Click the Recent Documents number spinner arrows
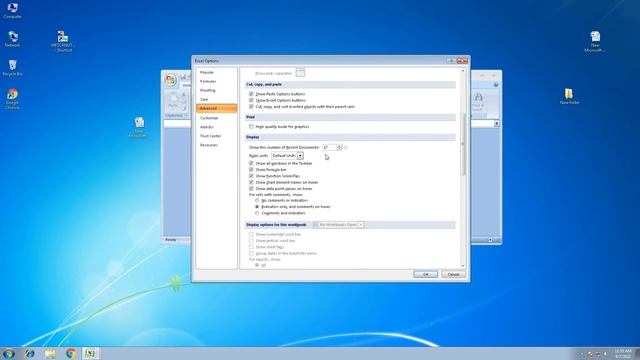The width and height of the screenshot is (640, 360). 340,147
